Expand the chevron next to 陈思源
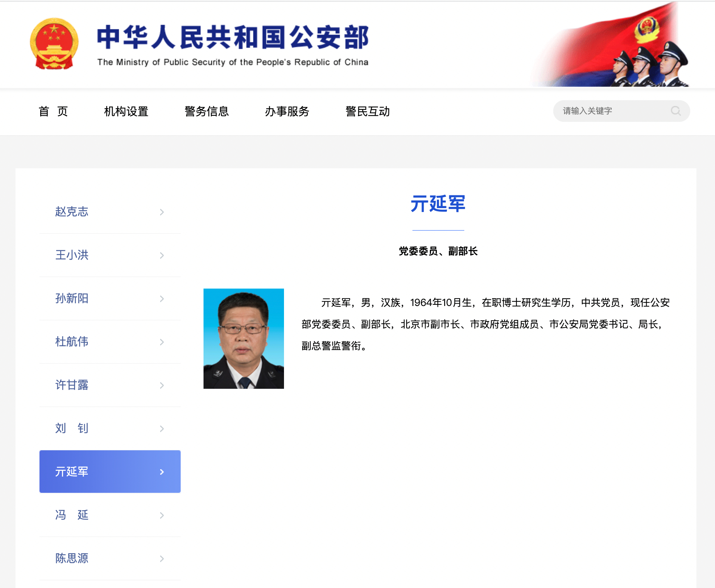This screenshot has width=715, height=588. coord(162,559)
